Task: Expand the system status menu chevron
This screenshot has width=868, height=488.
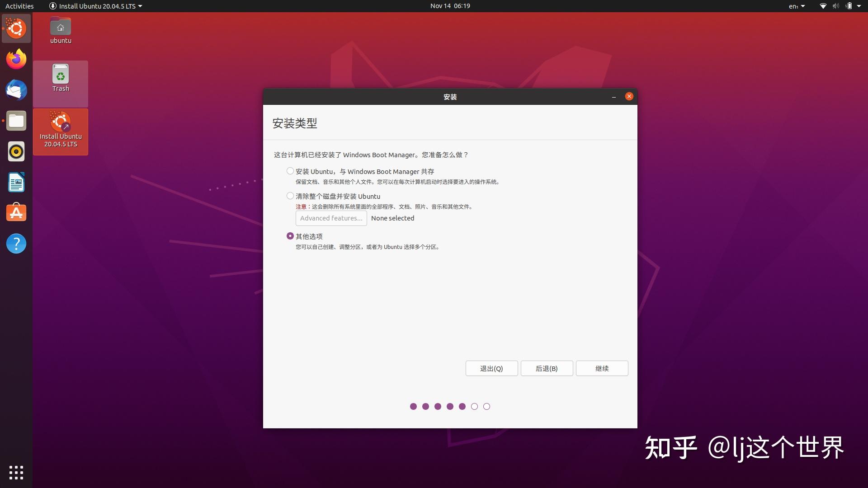Action: 860,6
